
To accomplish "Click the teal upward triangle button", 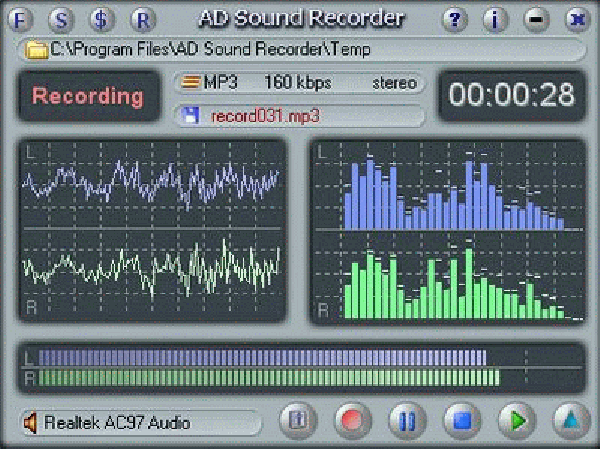I will tap(571, 421).
